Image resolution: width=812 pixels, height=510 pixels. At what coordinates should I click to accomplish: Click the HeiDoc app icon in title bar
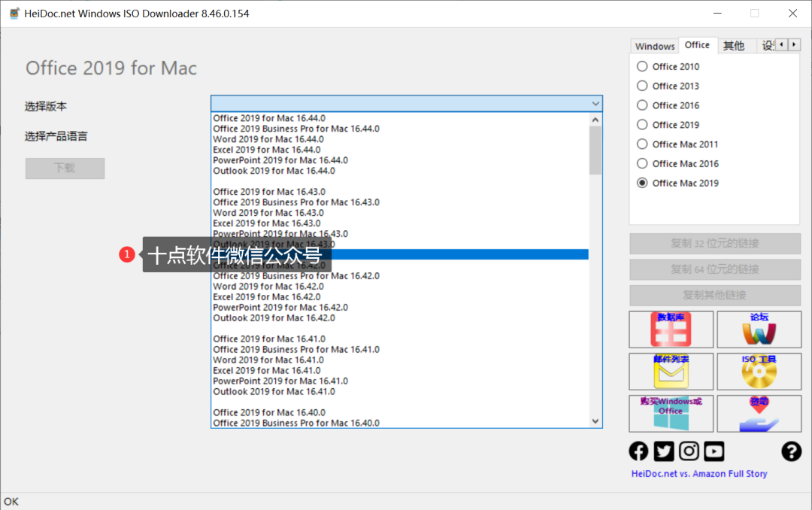click(x=14, y=14)
